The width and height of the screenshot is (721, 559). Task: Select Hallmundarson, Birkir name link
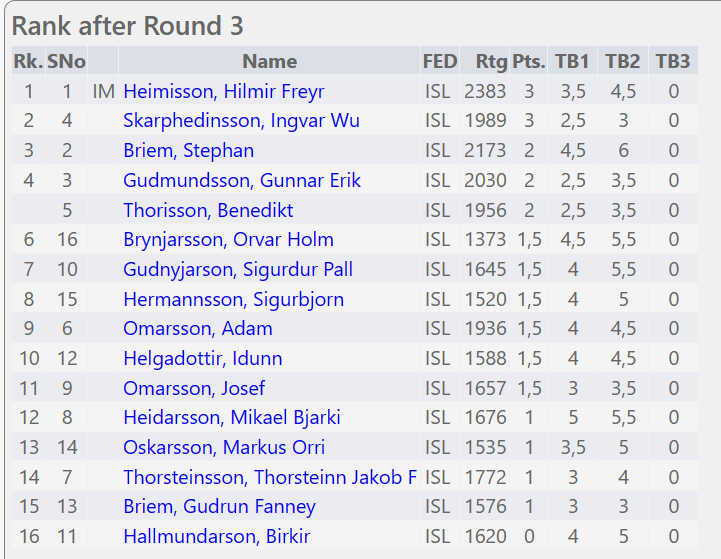tap(217, 537)
